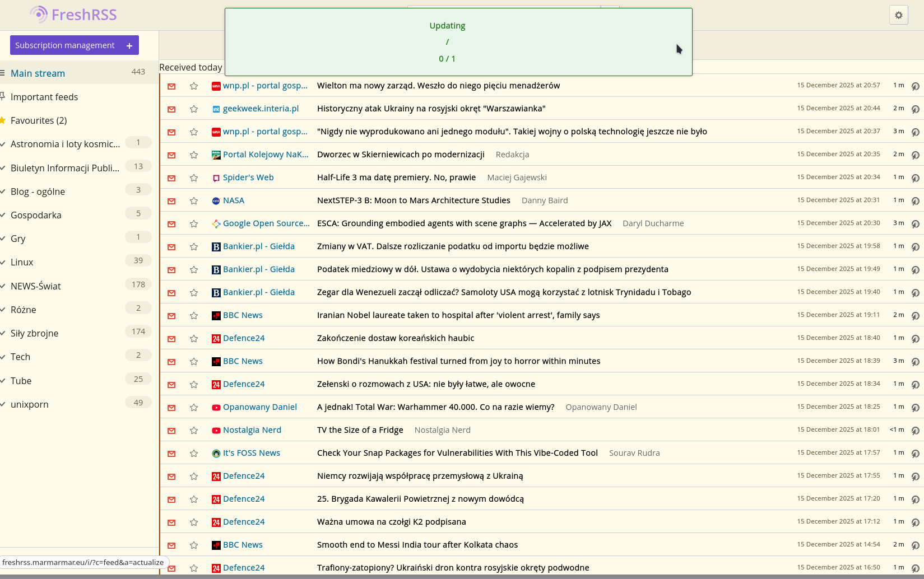
Task: Click the NEWS-Świat unread count 178
Action: coord(138,284)
